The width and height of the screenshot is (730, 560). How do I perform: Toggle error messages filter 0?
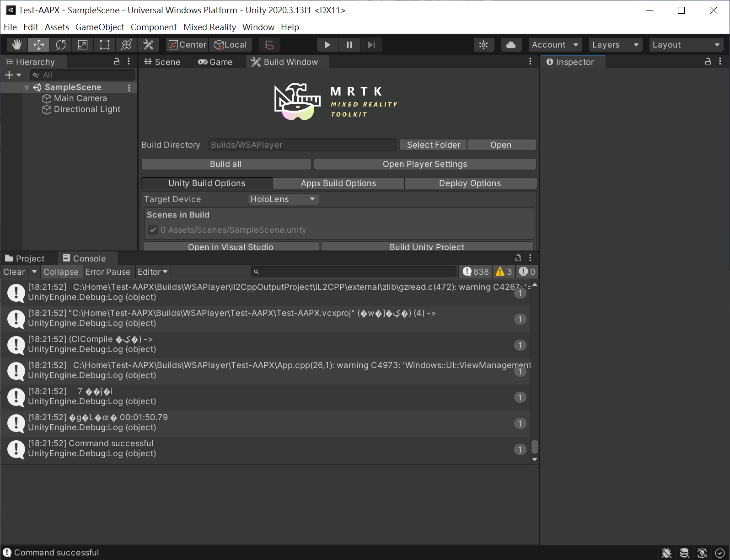coord(527,272)
